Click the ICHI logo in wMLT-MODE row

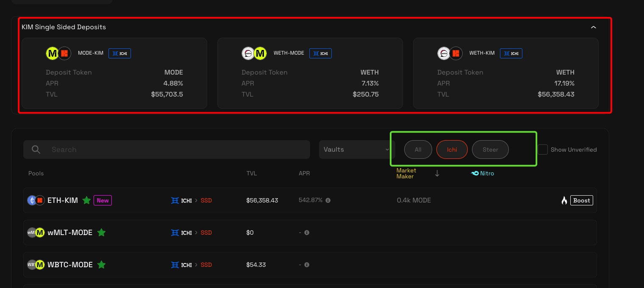pyautogui.click(x=181, y=233)
